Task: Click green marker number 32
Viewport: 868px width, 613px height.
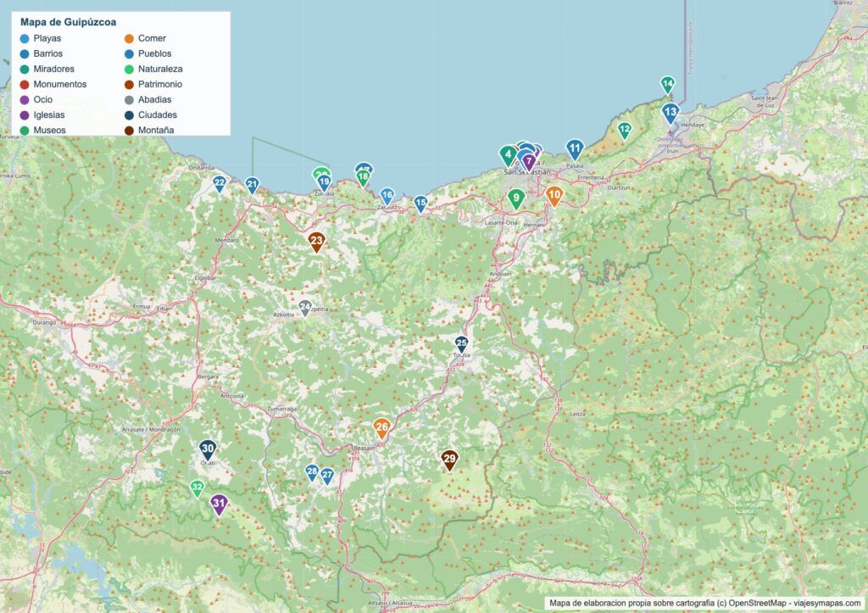Action: coord(197,489)
